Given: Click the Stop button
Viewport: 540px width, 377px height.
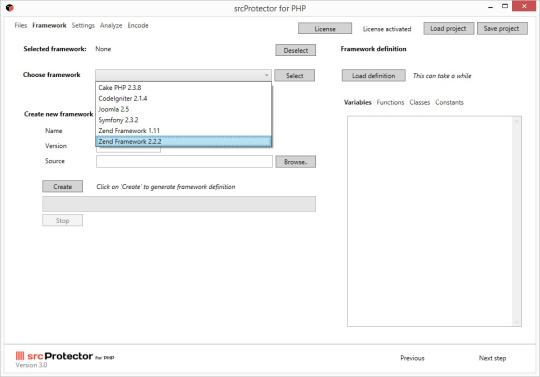Looking at the screenshot, I should 62,220.
